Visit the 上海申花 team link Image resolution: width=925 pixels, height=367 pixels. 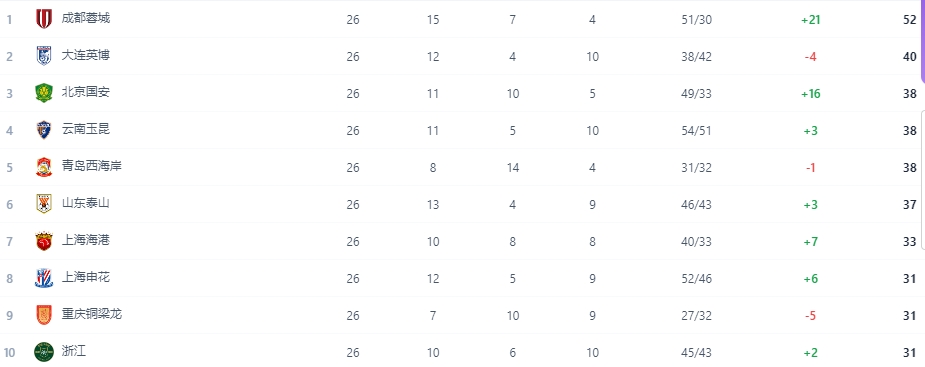(86, 277)
